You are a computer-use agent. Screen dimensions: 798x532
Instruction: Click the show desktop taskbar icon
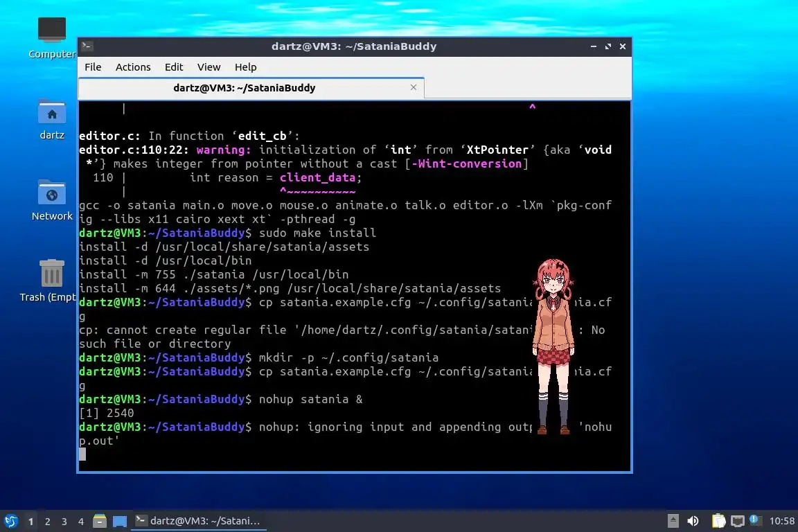pos(120,521)
